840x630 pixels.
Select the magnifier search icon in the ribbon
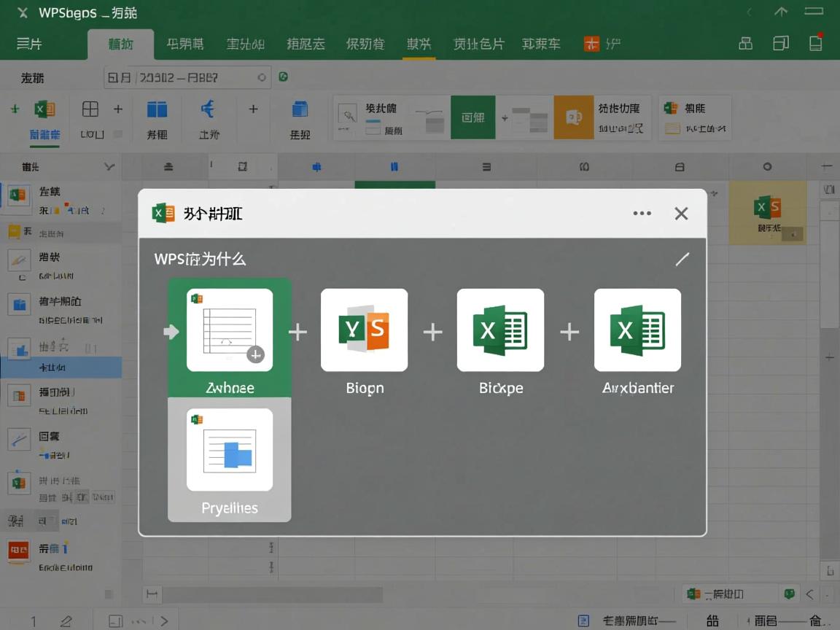click(x=347, y=114)
